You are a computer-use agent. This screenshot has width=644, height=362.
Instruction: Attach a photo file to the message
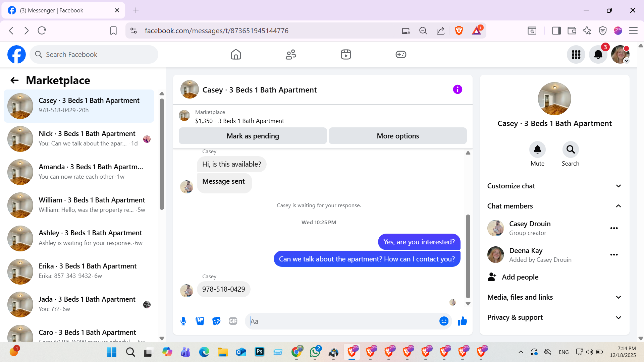click(200, 321)
